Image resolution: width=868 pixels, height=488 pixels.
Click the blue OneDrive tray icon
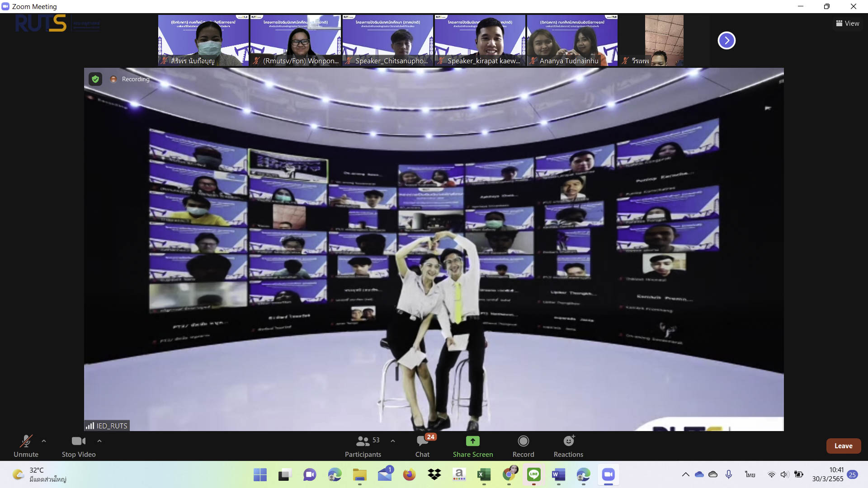[699, 474]
